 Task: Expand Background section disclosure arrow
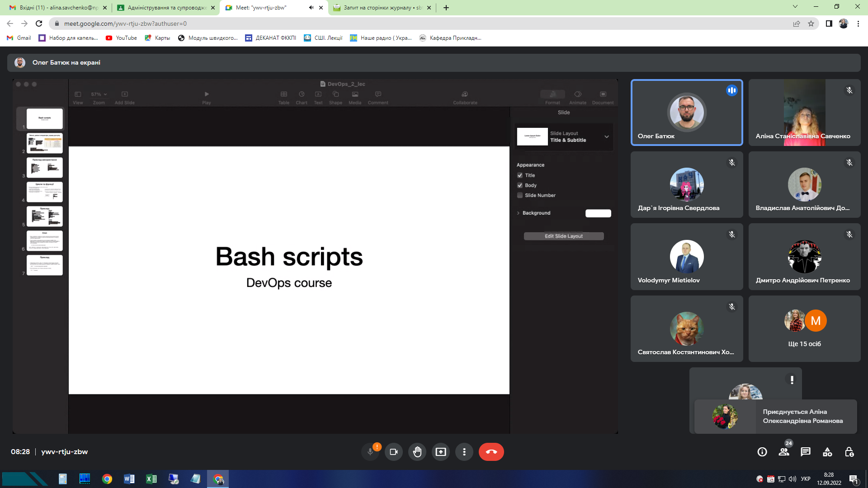(518, 213)
